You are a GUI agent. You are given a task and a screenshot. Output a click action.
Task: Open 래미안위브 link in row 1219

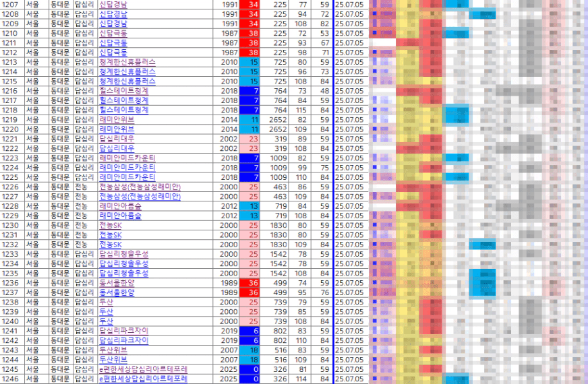[x=117, y=120]
